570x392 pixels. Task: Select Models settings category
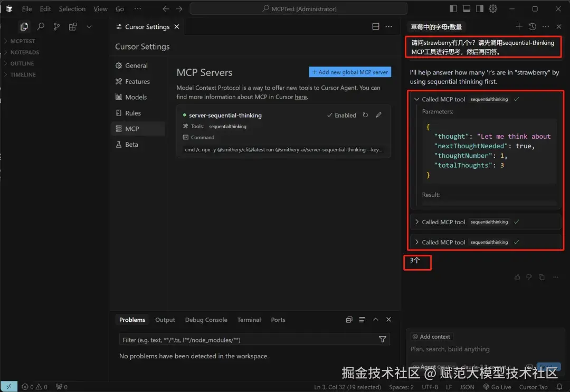(138, 97)
